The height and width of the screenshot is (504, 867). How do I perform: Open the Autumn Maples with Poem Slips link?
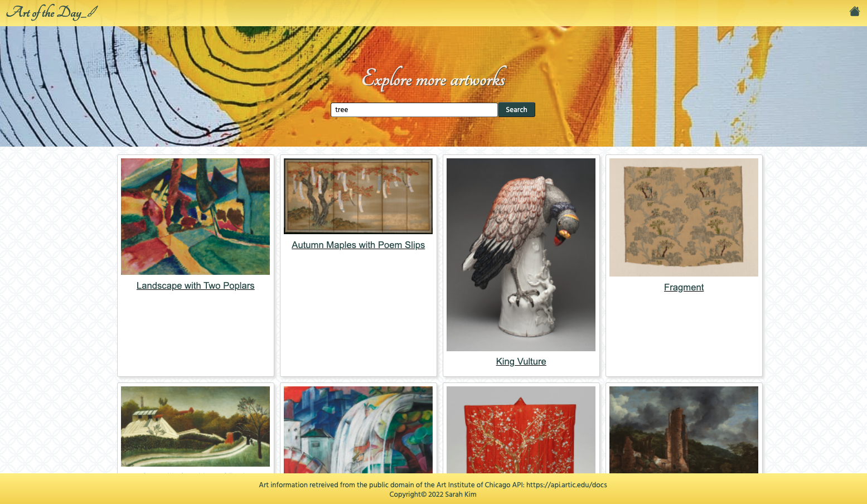[x=358, y=245]
